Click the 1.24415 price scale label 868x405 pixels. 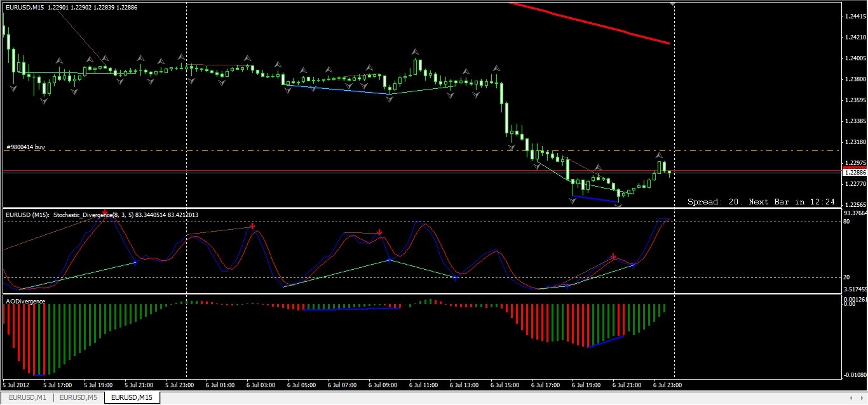(x=855, y=17)
